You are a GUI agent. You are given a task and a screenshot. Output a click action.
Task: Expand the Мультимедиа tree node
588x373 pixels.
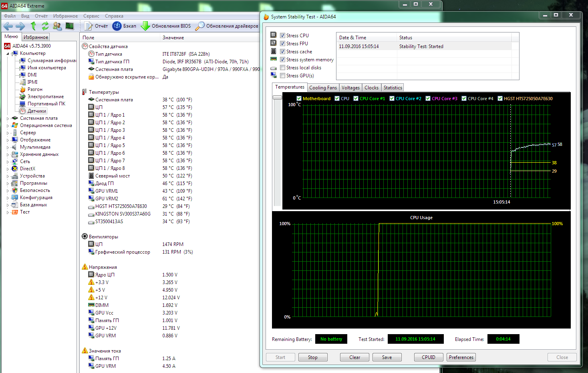(8, 147)
